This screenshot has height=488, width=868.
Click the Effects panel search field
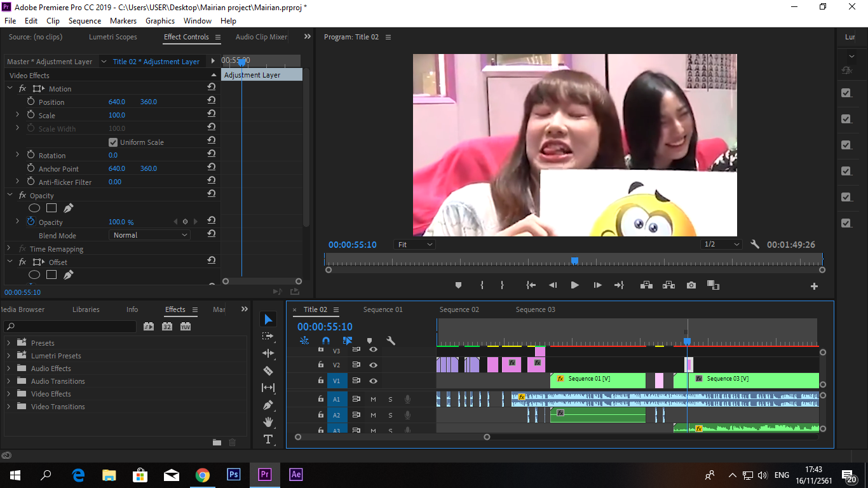tap(71, 327)
